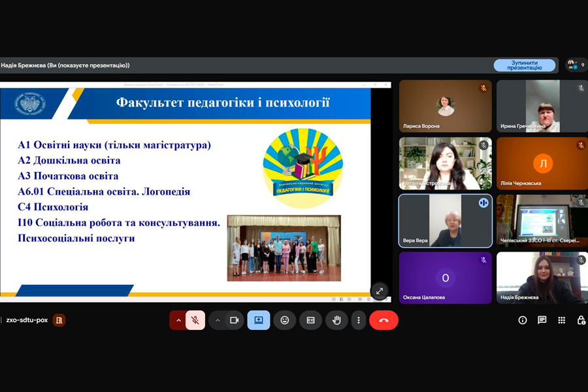Show participants list from top-right avatars
The height and width of the screenshot is (392, 588).
coord(575,65)
